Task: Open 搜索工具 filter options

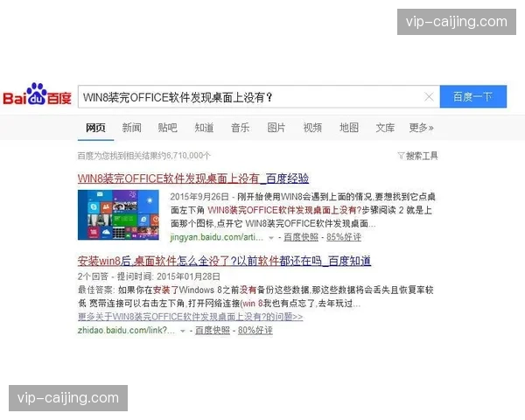Action: 418,156
